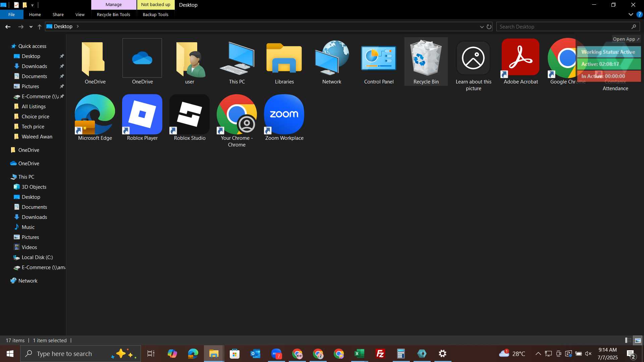Open Outlook from the taskbar
The width and height of the screenshot is (644, 362).
point(255,354)
